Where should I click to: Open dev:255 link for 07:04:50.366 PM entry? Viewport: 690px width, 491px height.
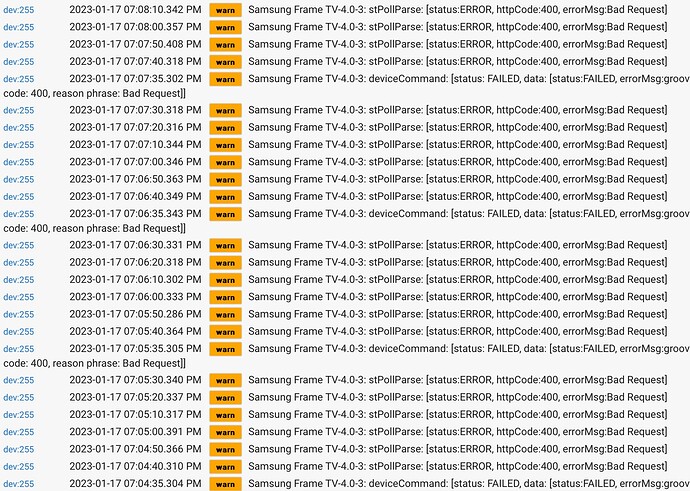click(x=18, y=450)
